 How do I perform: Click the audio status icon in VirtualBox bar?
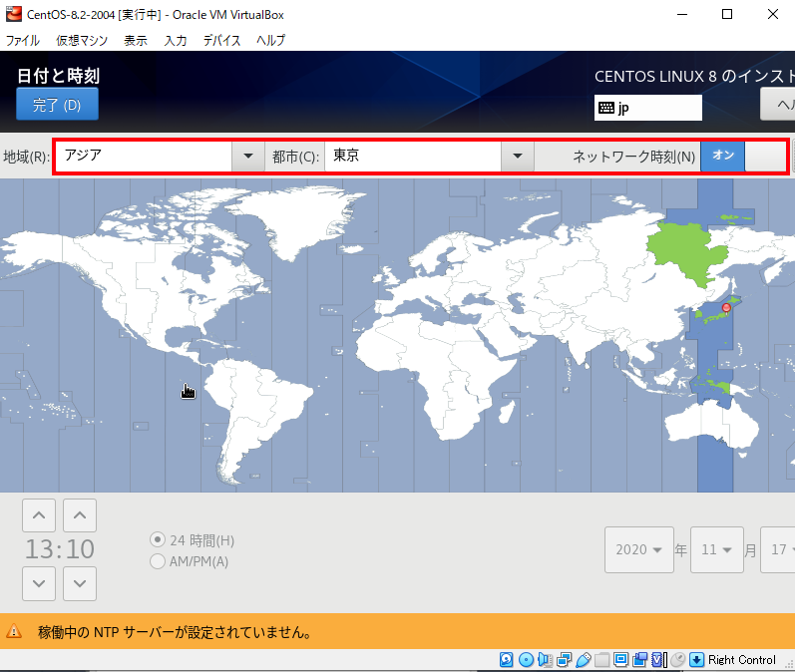[545, 659]
